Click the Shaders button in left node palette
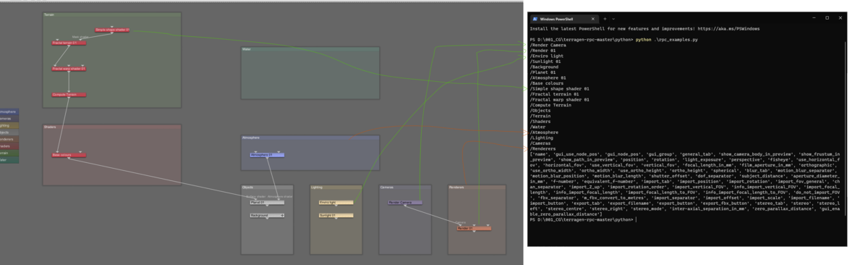868x265 pixels. pos(9,146)
